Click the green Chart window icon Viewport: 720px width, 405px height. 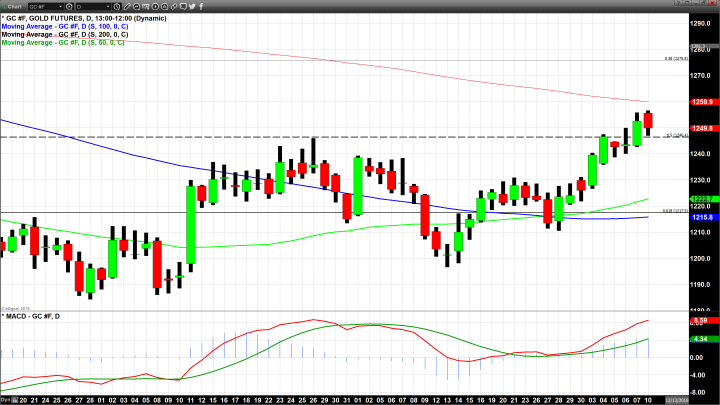click(x=4, y=6)
